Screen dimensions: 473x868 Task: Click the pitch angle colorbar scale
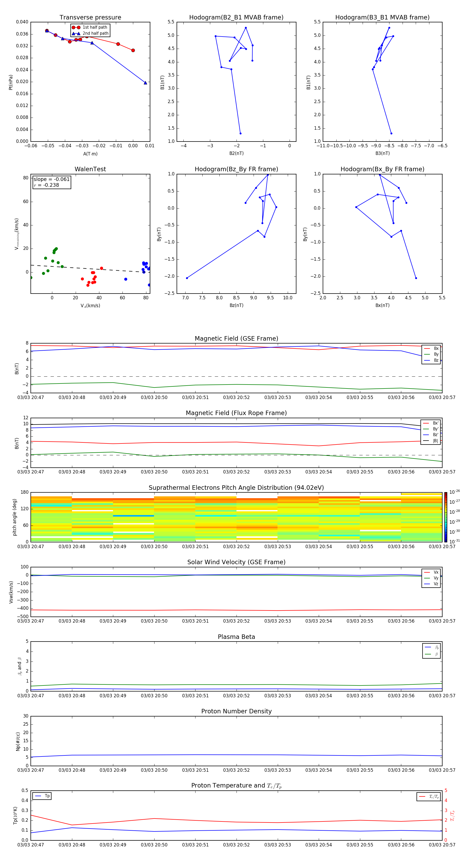coord(446,517)
